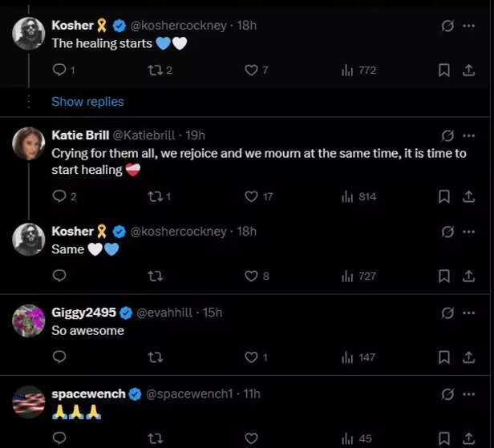Open more options on spacewench's tweet
This screenshot has height=448, width=494.
pyautogui.click(x=469, y=394)
